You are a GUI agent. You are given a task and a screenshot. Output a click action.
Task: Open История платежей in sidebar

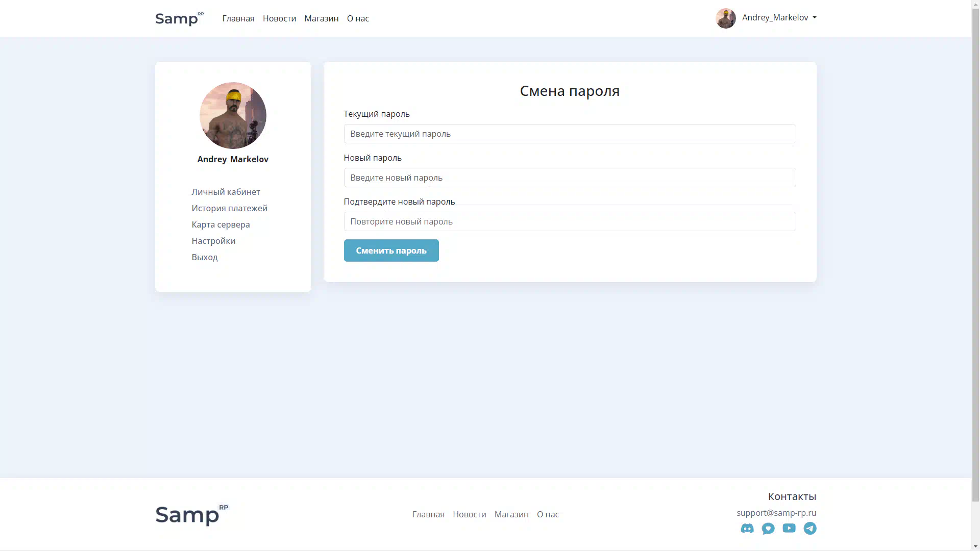click(x=229, y=208)
